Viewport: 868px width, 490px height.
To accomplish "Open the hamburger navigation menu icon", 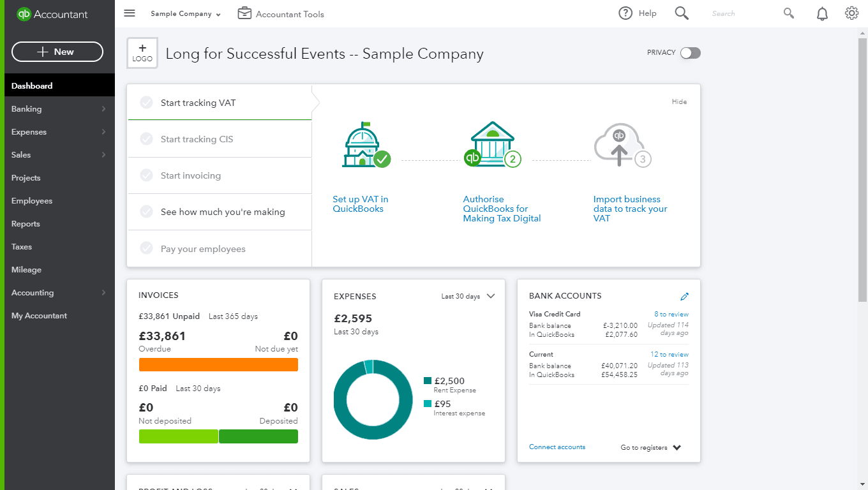I will click(x=130, y=13).
